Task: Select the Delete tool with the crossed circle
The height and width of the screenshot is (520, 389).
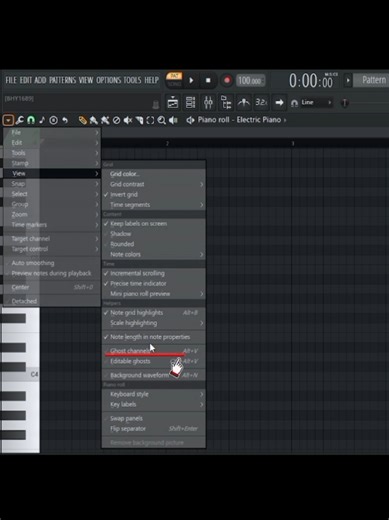Action: tap(116, 120)
